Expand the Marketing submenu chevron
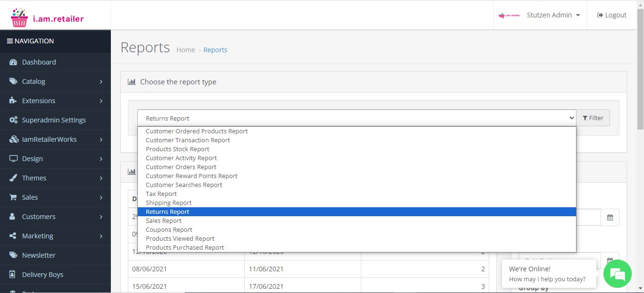Screen dimensions: 644x293 tap(101, 236)
